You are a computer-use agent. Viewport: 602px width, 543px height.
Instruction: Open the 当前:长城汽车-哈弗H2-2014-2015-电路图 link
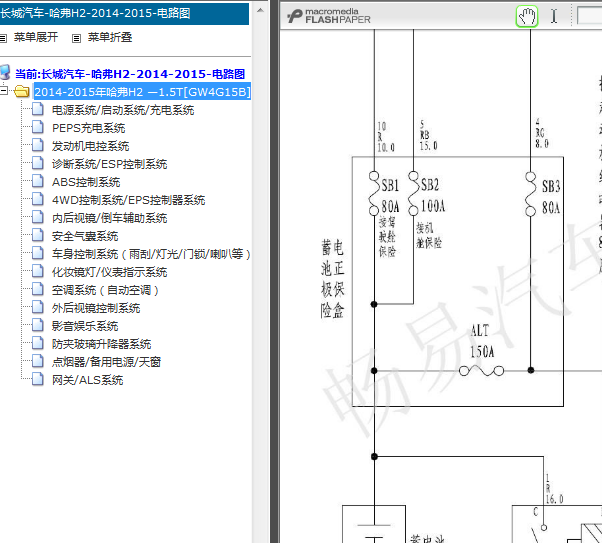130,74
